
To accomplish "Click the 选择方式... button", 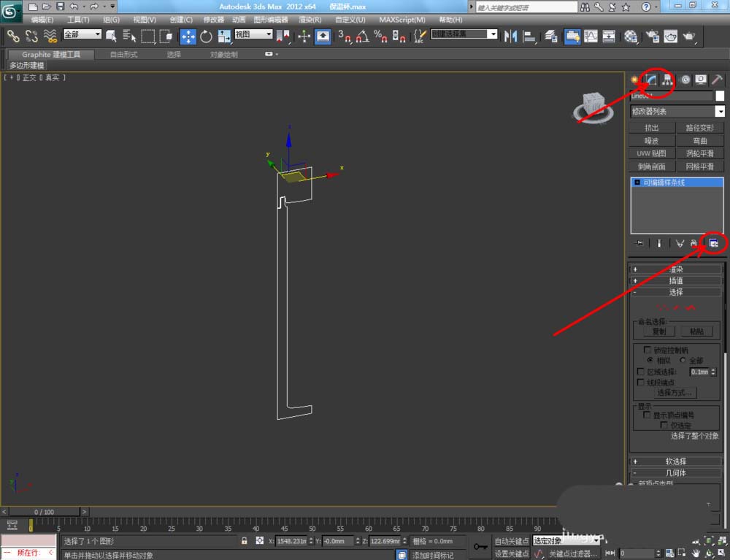I will click(674, 393).
